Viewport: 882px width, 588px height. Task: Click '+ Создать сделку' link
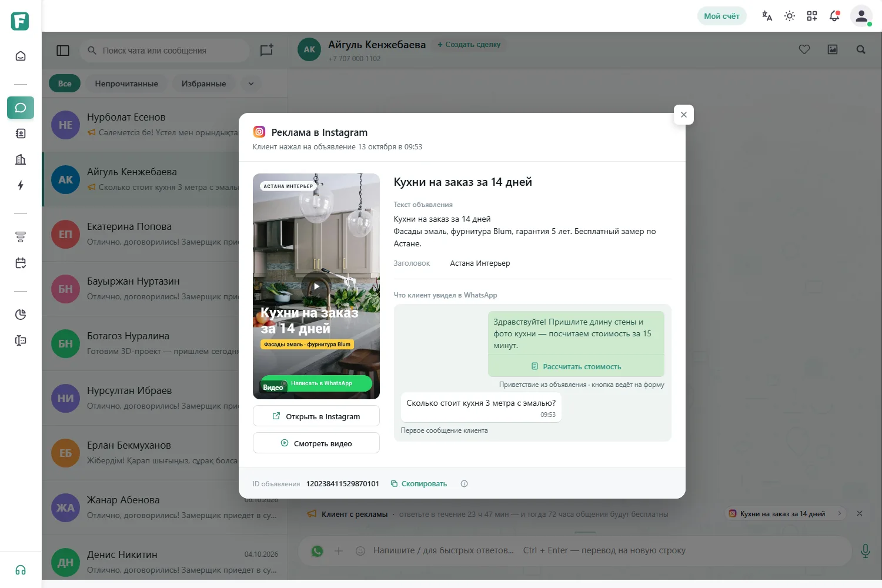[x=469, y=45]
